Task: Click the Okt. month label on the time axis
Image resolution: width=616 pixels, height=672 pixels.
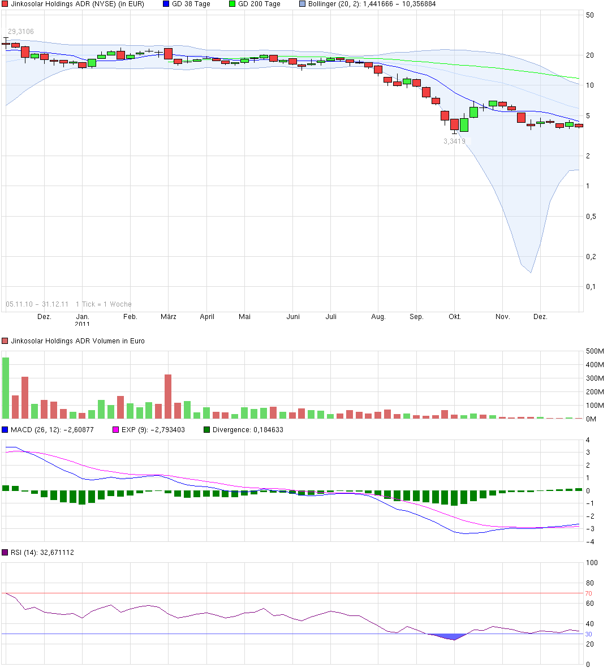Action: 455,317
